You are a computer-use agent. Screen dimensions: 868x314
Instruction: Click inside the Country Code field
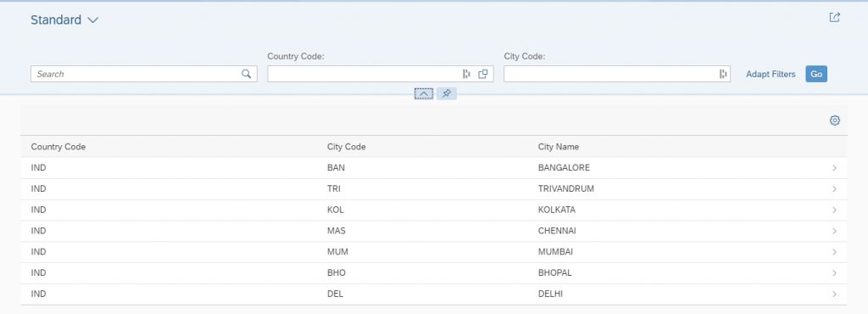[x=364, y=74]
